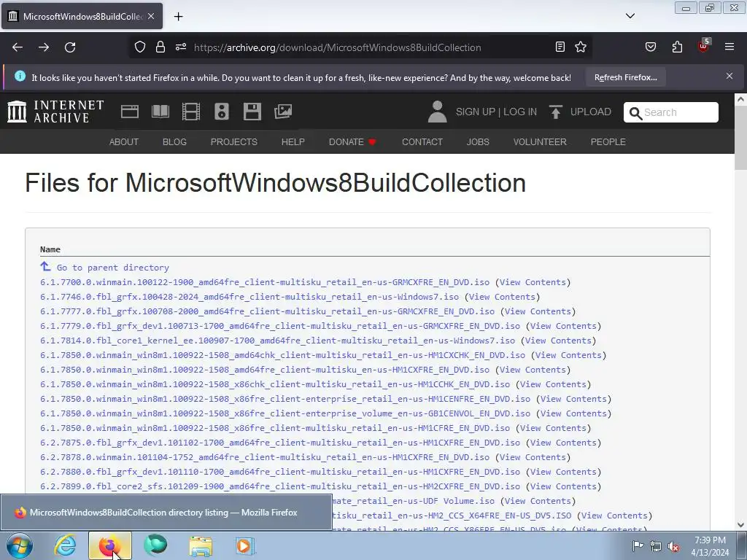The image size is (747, 560).
Task: Click the muted volume tray icon
Action: pos(673,546)
